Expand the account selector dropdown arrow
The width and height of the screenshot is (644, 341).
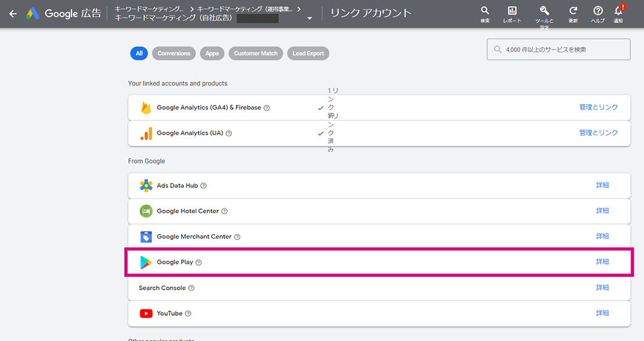tap(310, 19)
